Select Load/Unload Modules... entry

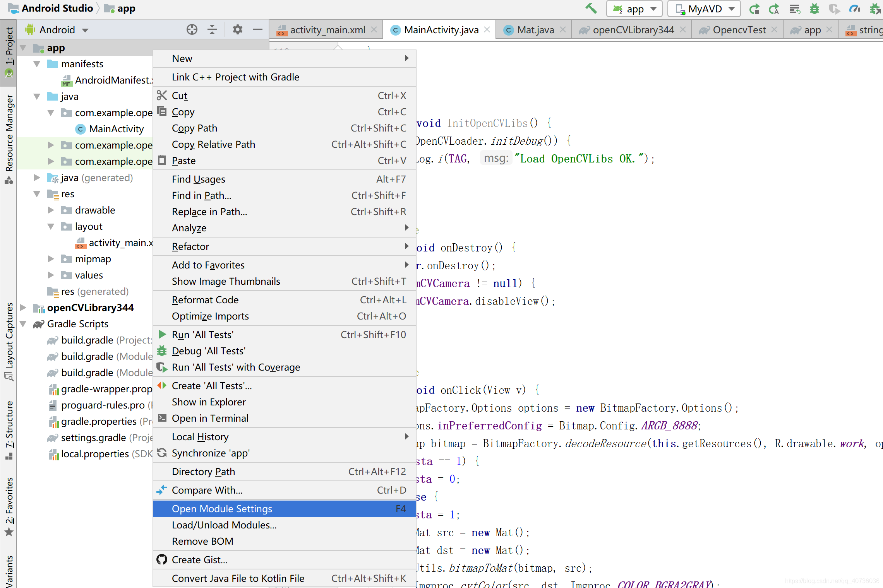tap(285, 525)
